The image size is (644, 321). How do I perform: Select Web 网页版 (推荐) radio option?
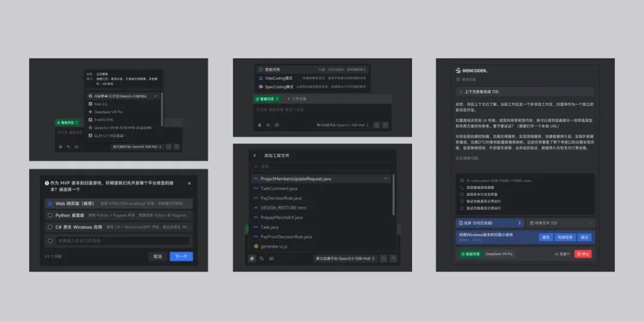pyautogui.click(x=50, y=203)
